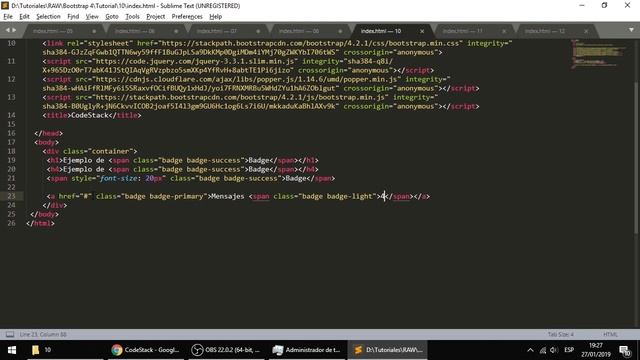
Task: Click the minimap code preview
Action: (598, 53)
